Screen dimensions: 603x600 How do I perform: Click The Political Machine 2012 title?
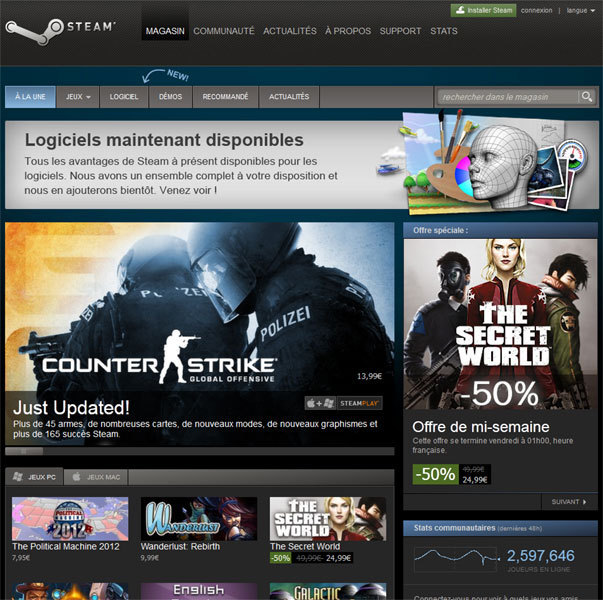(x=66, y=547)
